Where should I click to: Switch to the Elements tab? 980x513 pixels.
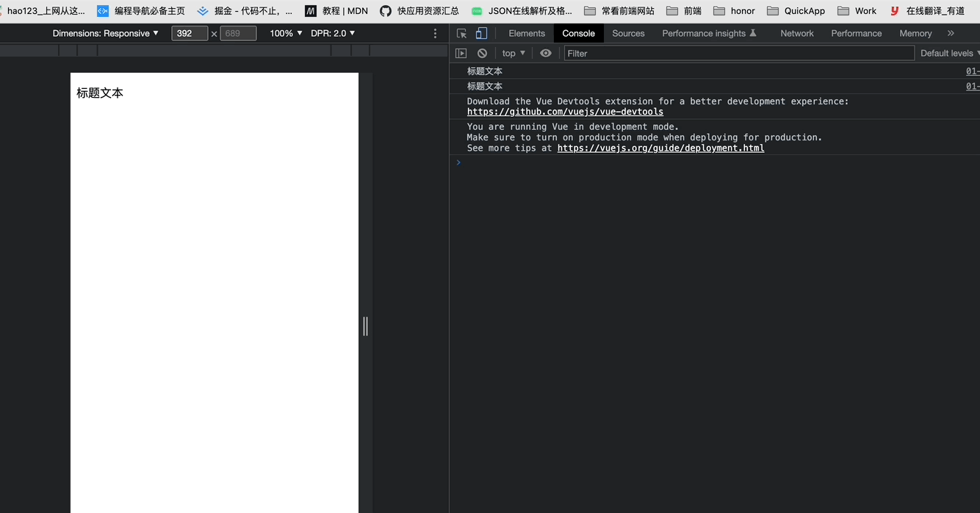pos(527,33)
